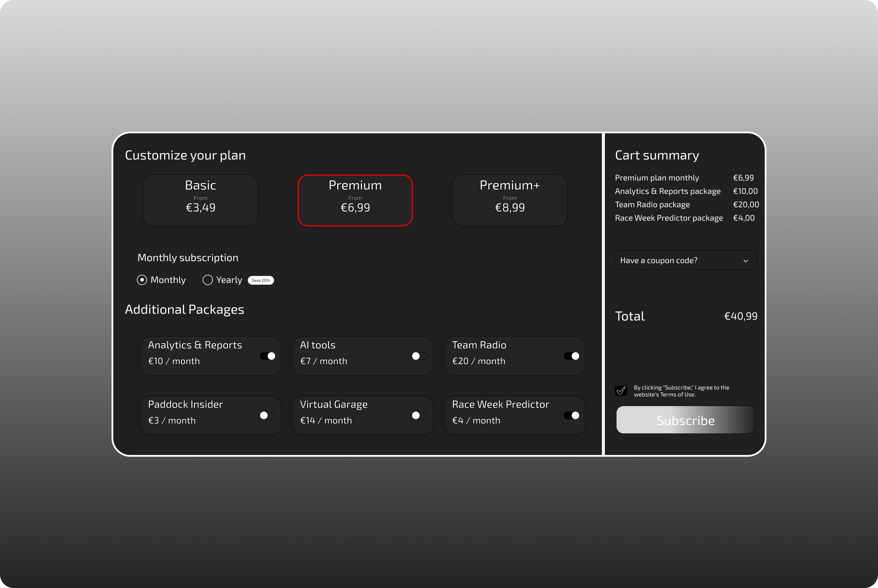878x588 pixels.
Task: Click the Premium plan monthly cart line
Action: (x=657, y=177)
